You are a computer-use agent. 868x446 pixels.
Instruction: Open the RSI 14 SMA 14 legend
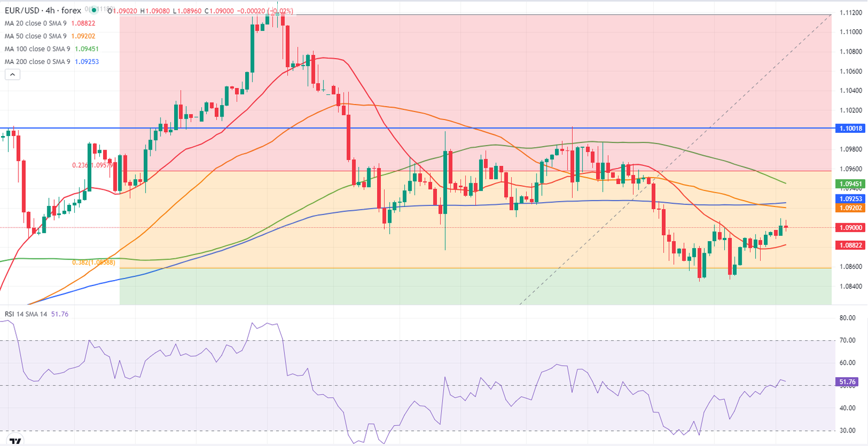(x=26, y=314)
